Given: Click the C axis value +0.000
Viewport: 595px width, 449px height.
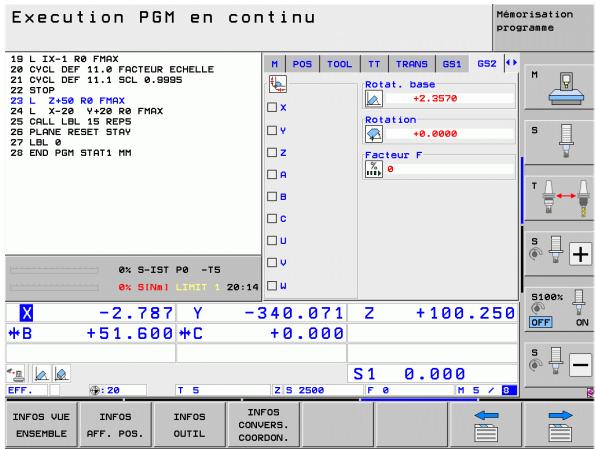Looking at the screenshot, I should [307, 333].
